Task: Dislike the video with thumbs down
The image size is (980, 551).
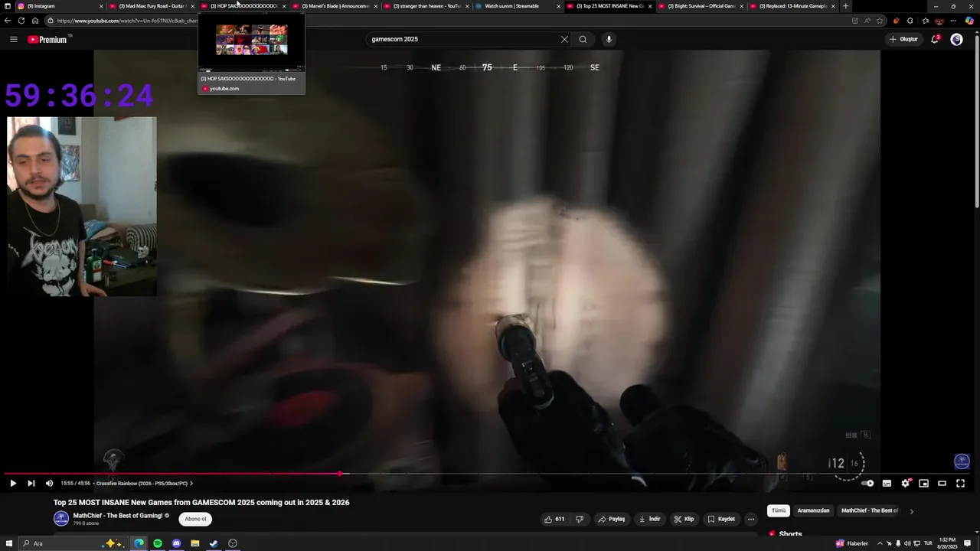Action: click(580, 519)
